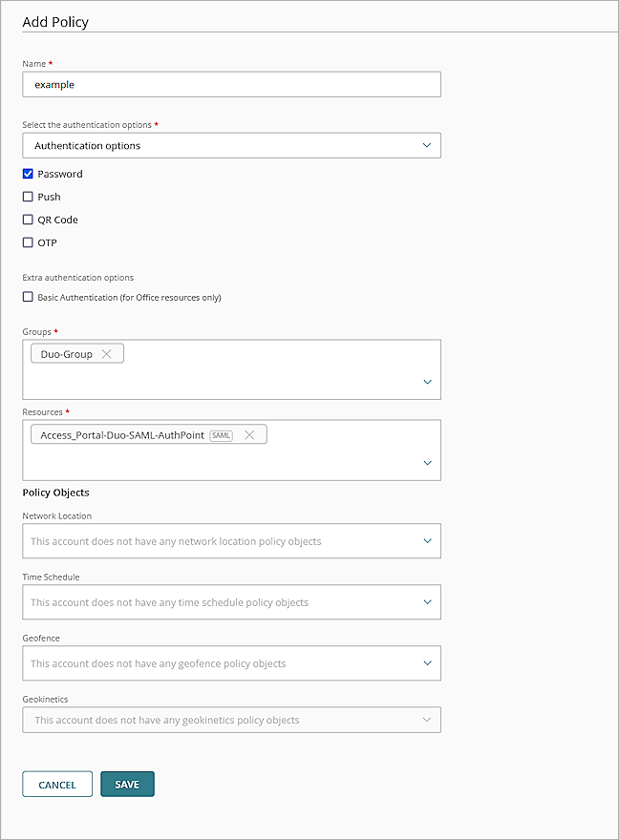Enable Basic Authentication for Office resources

tap(28, 297)
